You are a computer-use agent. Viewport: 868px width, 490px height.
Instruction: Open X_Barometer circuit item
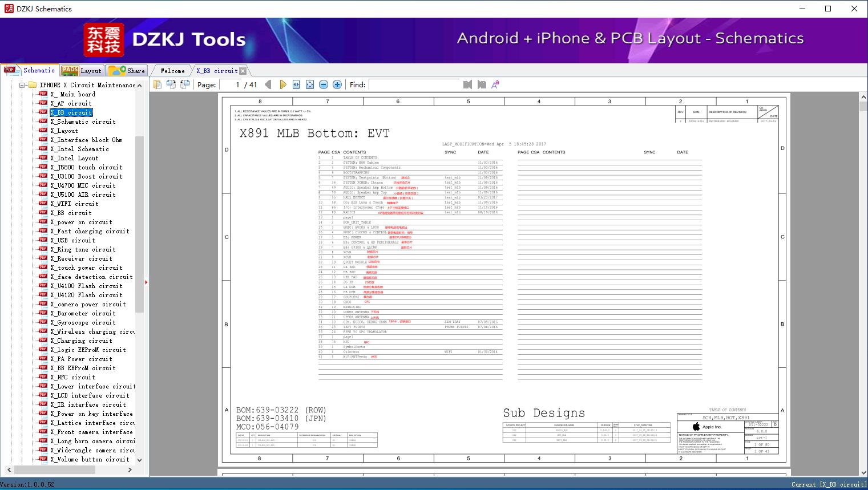coord(83,313)
